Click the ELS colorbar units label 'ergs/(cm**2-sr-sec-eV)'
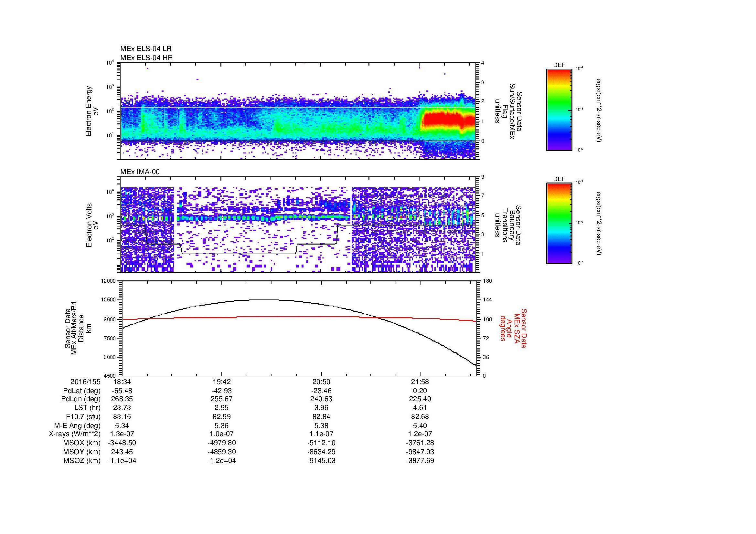Screen dimensions: 756x534 click(600, 110)
